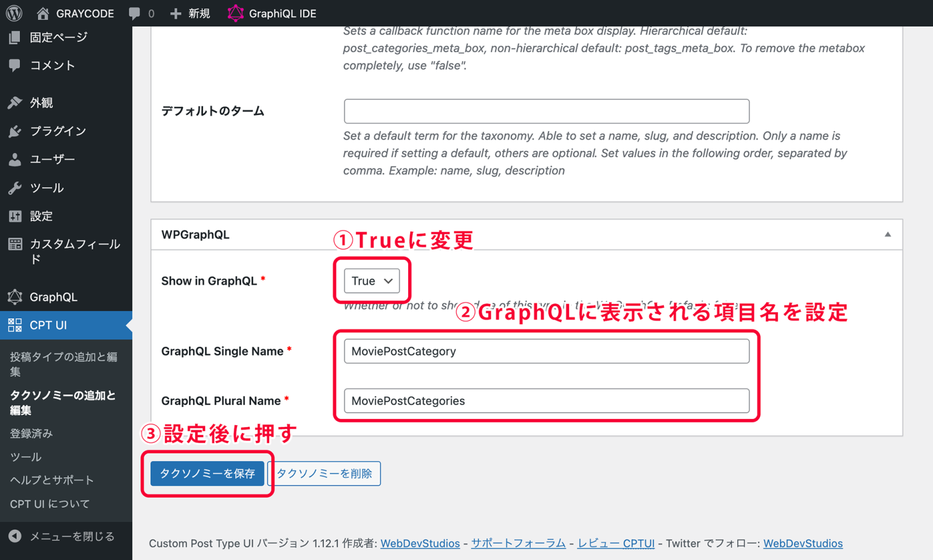Image resolution: width=933 pixels, height=560 pixels.
Task: Click the CPT UI grid icon
Action: click(15, 325)
